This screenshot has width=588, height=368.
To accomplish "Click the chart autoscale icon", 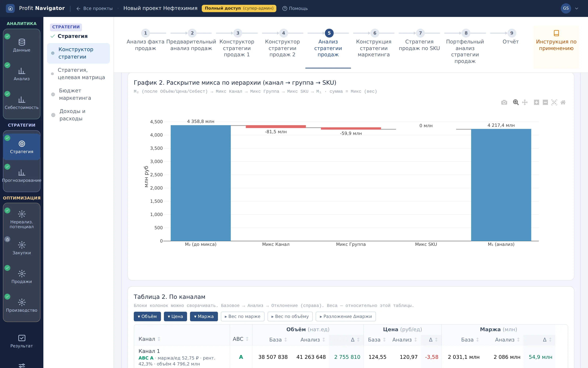I will (x=554, y=102).
